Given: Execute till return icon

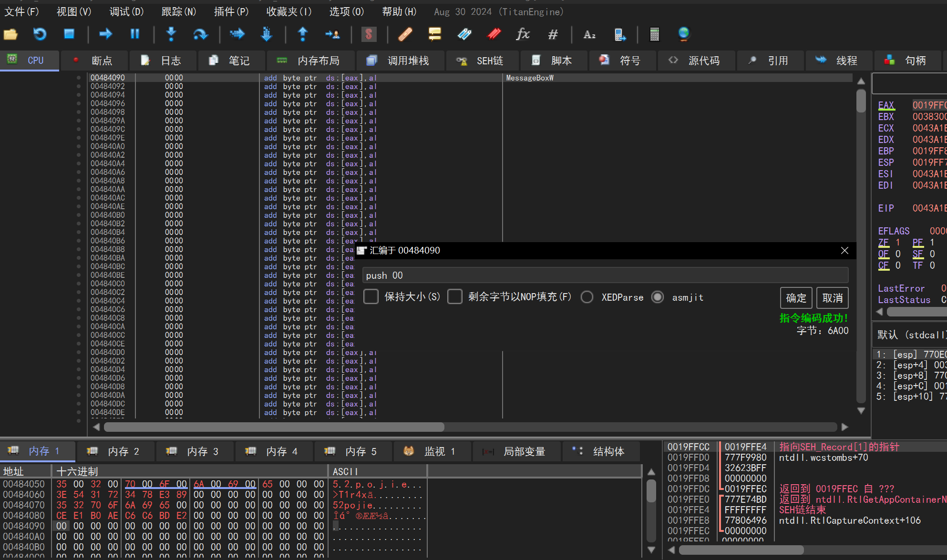Looking at the screenshot, I should coord(303,34).
